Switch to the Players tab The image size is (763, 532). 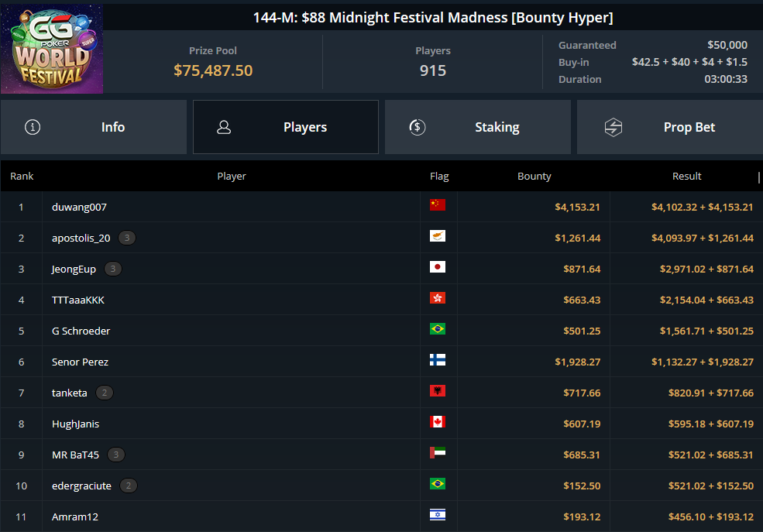tap(286, 128)
